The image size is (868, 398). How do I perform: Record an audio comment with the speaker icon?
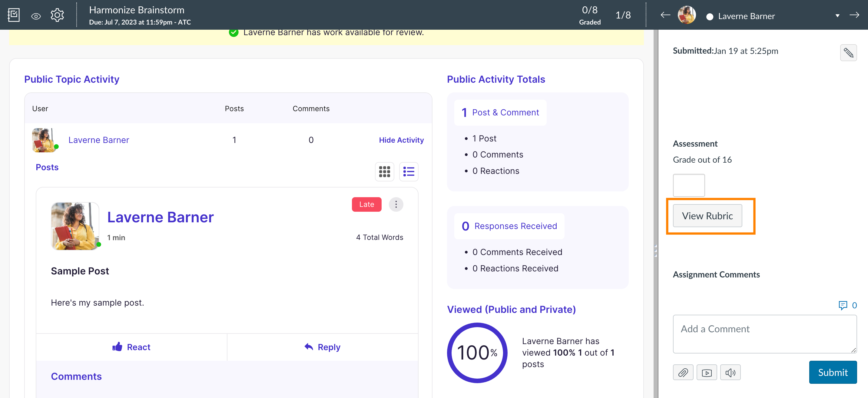point(730,372)
